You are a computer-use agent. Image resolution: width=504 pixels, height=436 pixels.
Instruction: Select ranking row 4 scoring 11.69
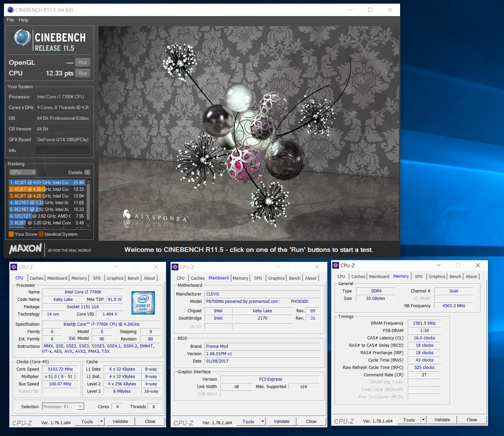point(47,203)
